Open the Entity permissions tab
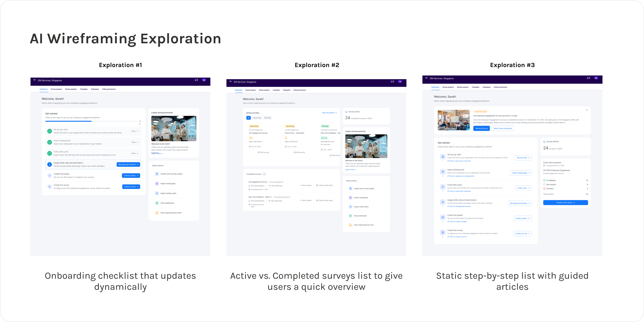This screenshot has width=644, height=322. [109, 89]
